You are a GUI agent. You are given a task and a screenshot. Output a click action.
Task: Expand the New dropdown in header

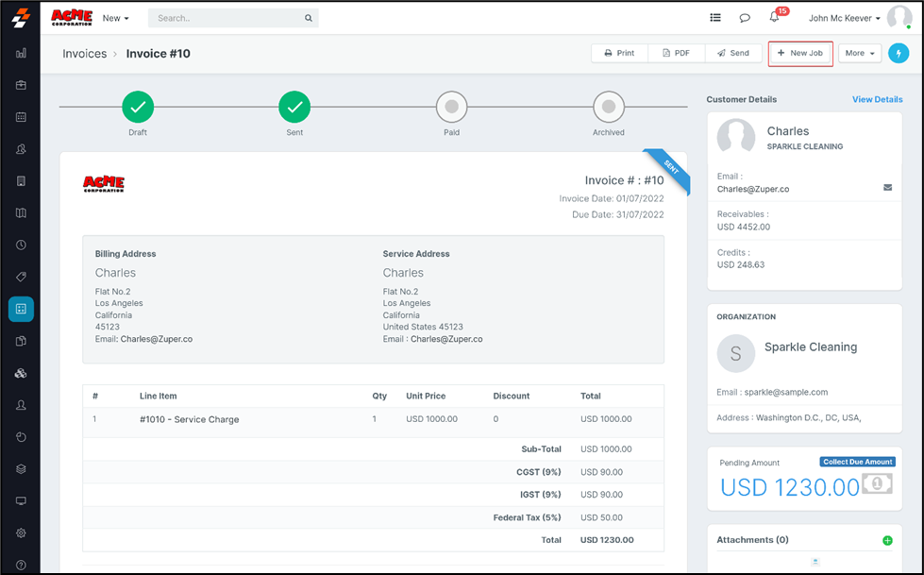pos(115,18)
